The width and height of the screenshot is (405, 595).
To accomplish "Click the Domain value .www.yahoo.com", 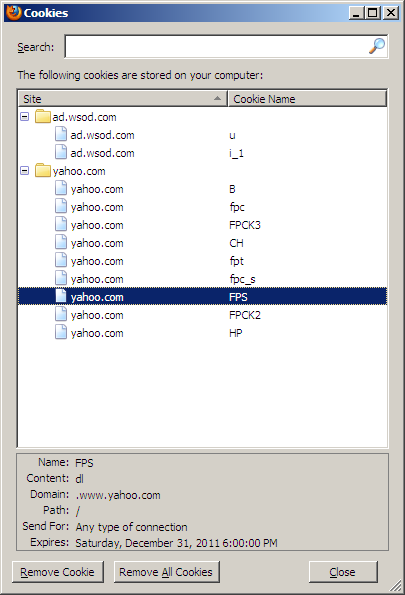I will click(118, 495).
